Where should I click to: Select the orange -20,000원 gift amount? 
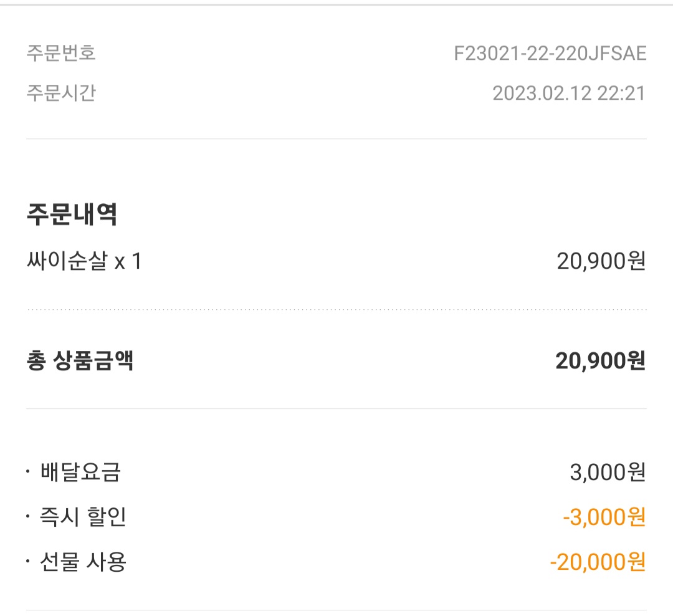[x=598, y=562]
